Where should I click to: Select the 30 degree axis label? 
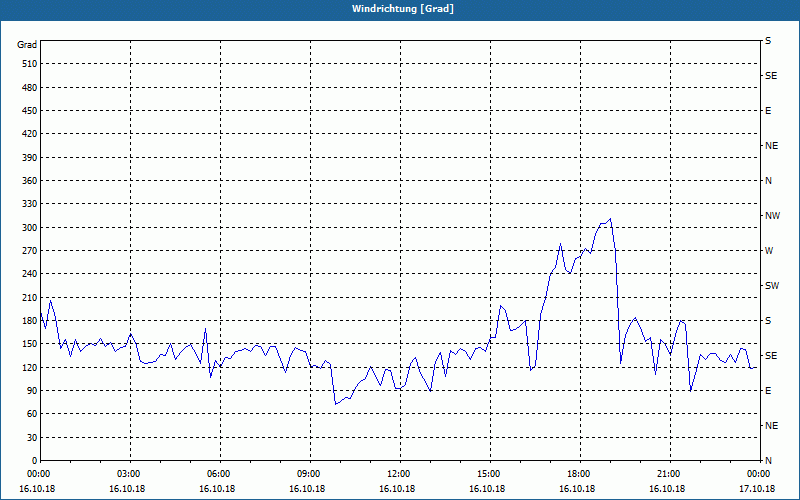coord(31,437)
